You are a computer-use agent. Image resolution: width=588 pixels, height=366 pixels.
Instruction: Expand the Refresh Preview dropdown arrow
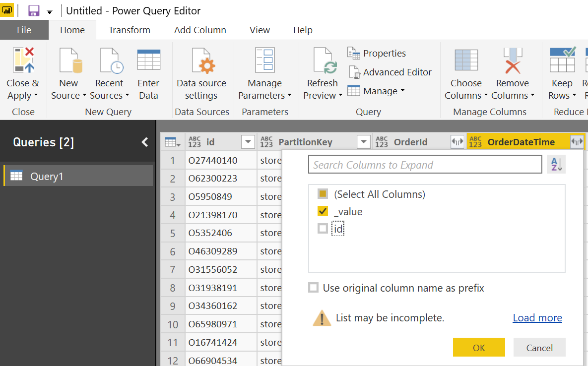pyautogui.click(x=340, y=96)
